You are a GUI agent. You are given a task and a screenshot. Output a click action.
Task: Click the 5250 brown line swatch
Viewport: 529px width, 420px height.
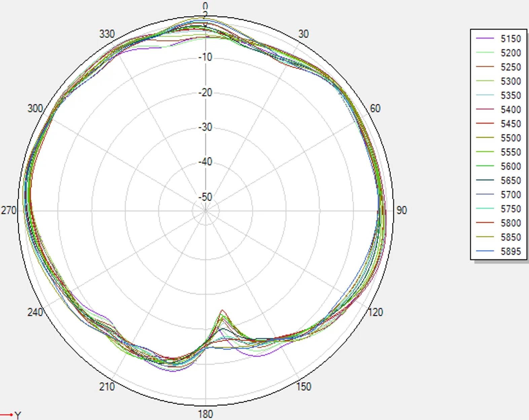(485, 67)
